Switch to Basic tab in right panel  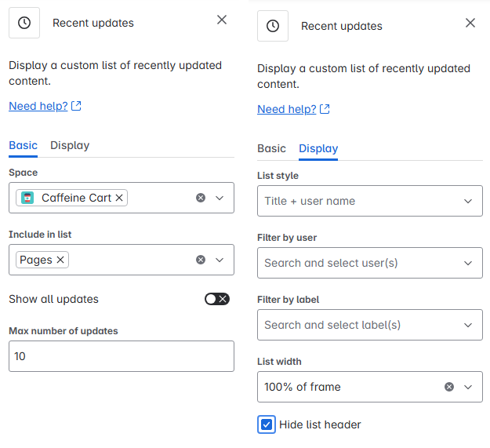tap(271, 148)
